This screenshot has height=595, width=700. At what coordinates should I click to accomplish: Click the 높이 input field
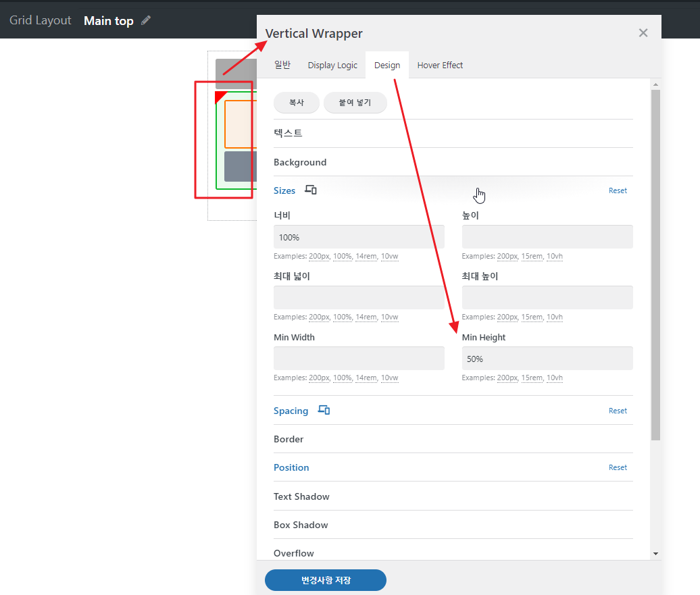coord(547,237)
